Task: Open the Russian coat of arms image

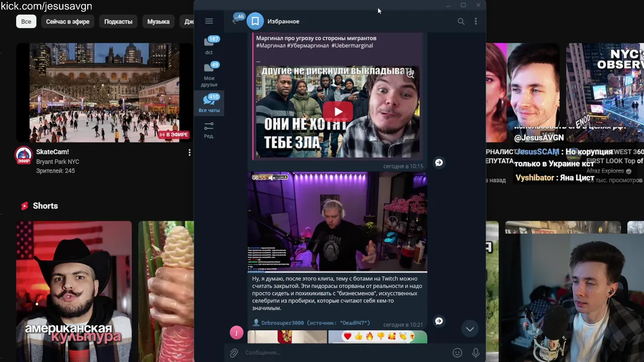Action: pos(287,337)
